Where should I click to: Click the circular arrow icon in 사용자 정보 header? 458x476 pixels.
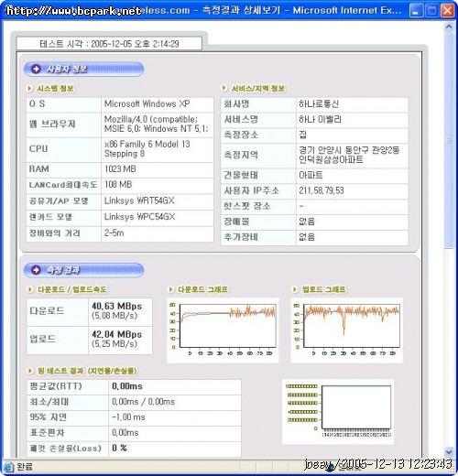[x=36, y=69]
